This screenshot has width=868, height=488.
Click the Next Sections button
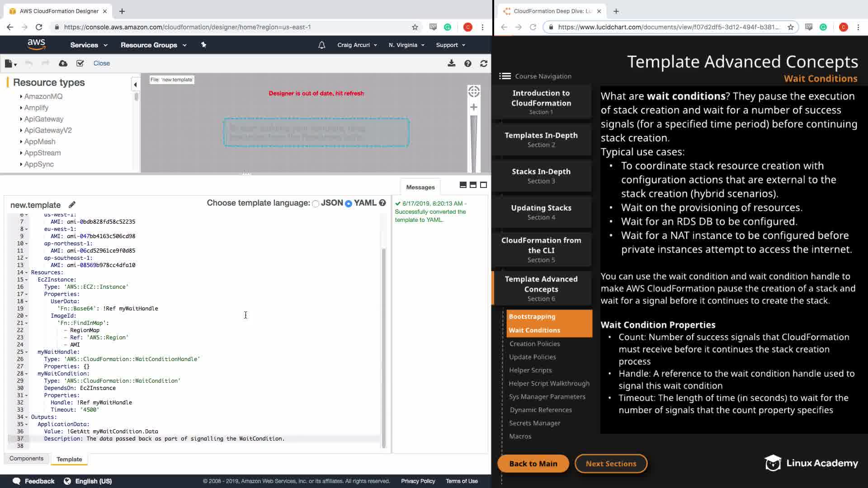[611, 464]
